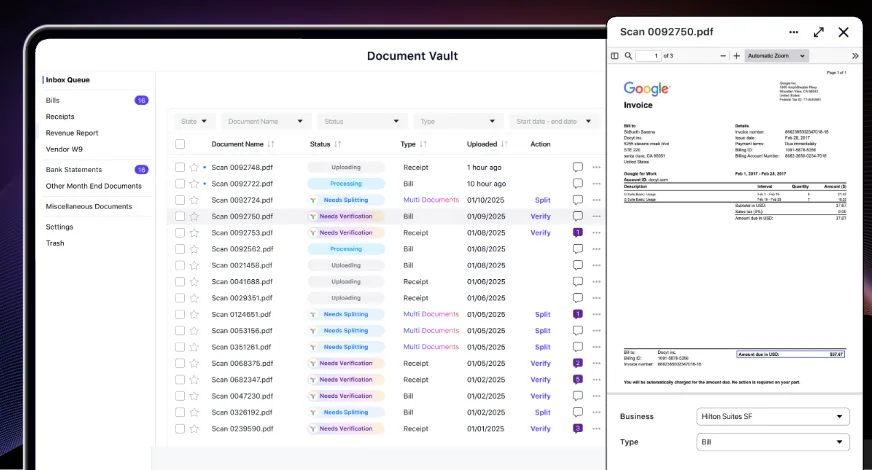Sort by Document Name column arrows
Screen dimensions: 872x470
tap(271, 144)
